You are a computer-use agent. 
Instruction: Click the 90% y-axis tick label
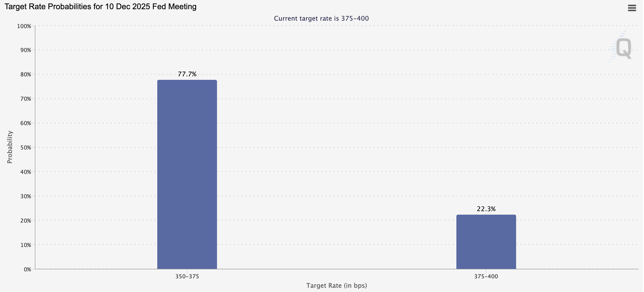[25, 50]
